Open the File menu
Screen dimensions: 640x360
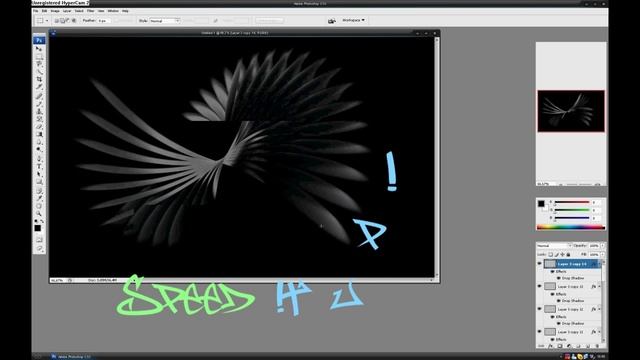36,11
